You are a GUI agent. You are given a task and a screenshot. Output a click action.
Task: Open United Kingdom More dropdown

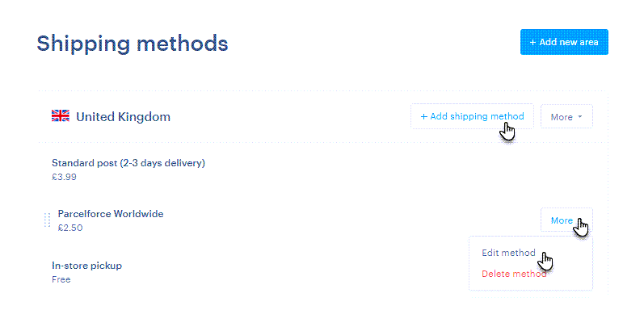(x=566, y=117)
